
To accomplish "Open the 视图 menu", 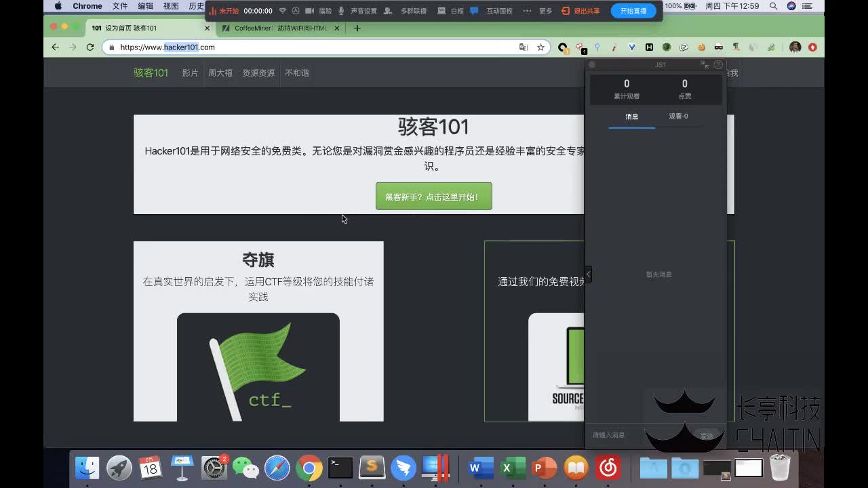I will 171,6.
